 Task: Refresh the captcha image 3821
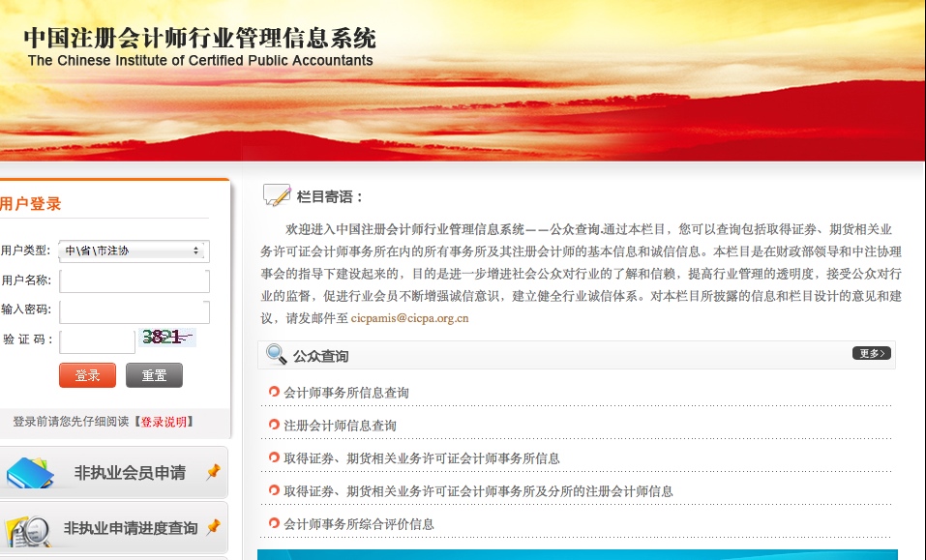[167, 337]
